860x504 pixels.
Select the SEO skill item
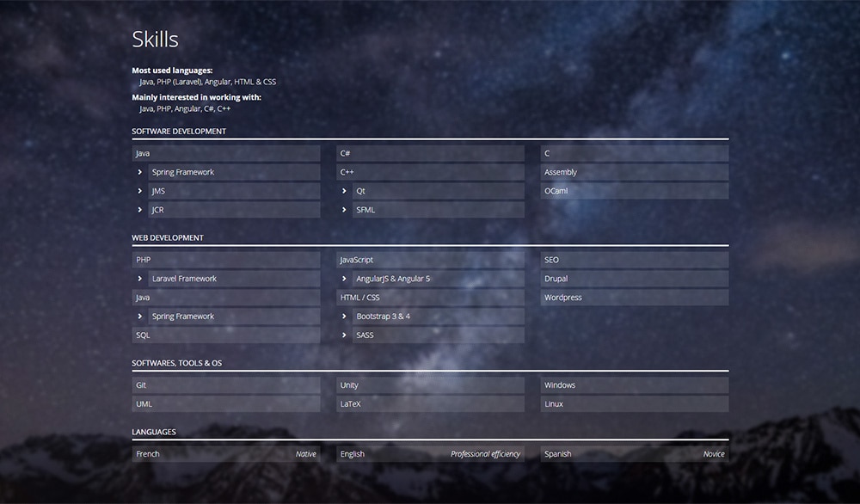tap(636, 260)
